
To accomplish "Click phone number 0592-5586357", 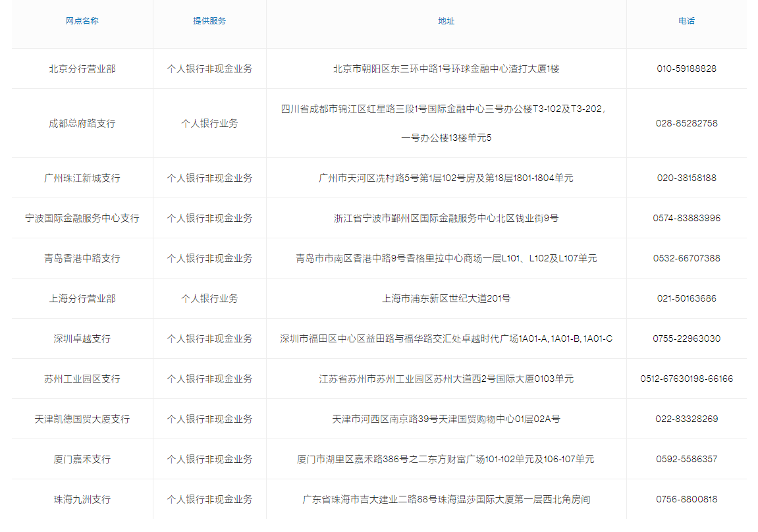I will (x=686, y=458).
